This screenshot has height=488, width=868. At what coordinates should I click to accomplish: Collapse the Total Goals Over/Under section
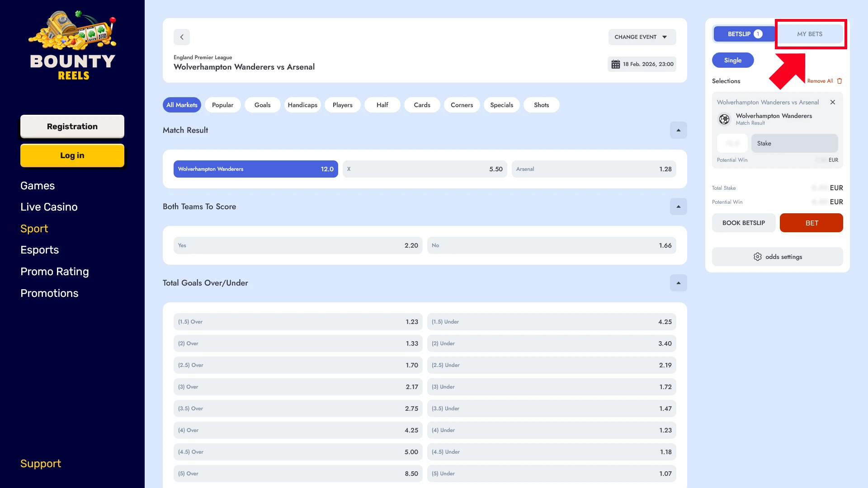pos(678,283)
